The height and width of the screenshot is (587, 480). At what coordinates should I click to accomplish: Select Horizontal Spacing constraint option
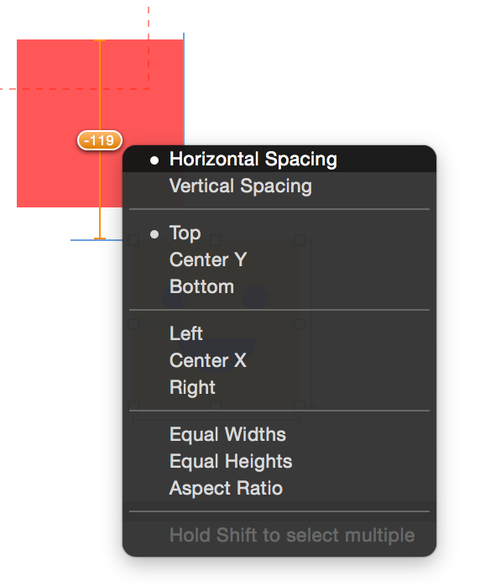[279, 159]
